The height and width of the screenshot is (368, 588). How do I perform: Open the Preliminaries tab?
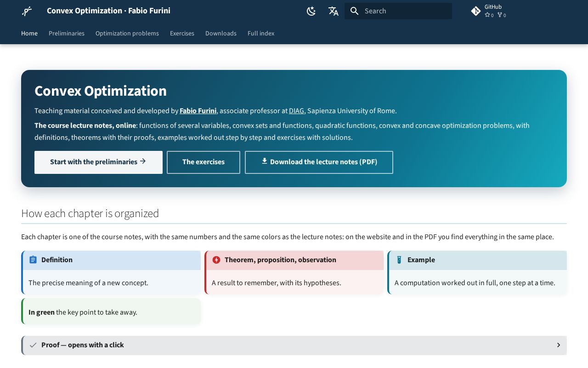[67, 33]
